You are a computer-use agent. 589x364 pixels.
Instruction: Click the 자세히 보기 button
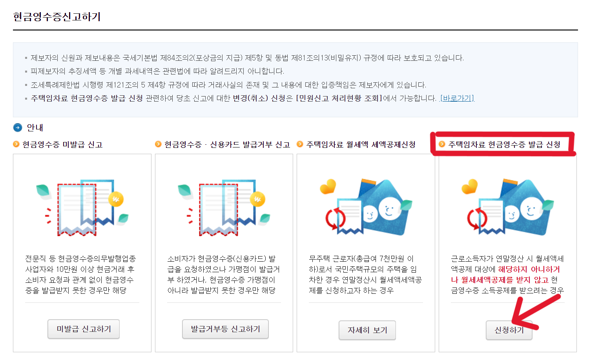click(x=367, y=330)
